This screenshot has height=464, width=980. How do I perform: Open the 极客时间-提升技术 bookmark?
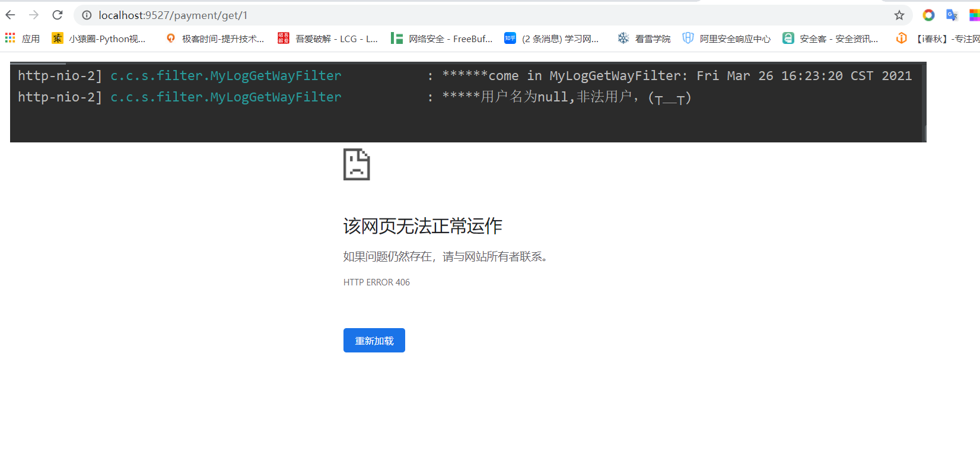pos(215,39)
